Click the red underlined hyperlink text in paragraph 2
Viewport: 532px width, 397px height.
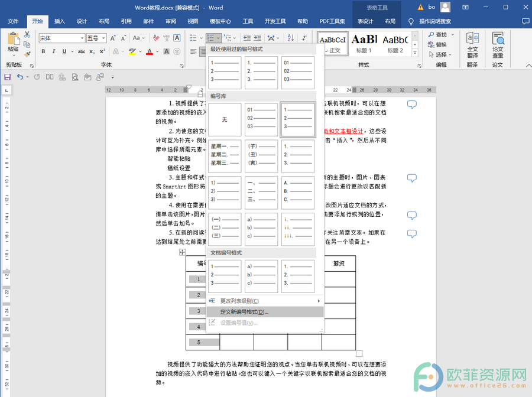343,131
